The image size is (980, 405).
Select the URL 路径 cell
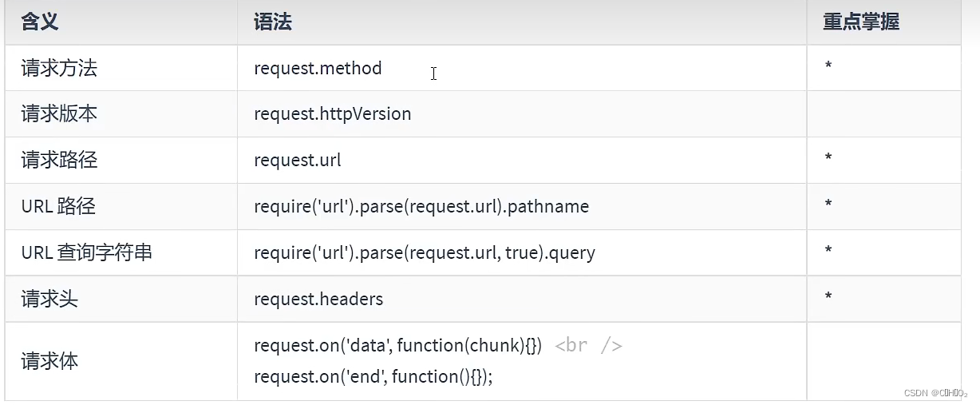(x=58, y=207)
